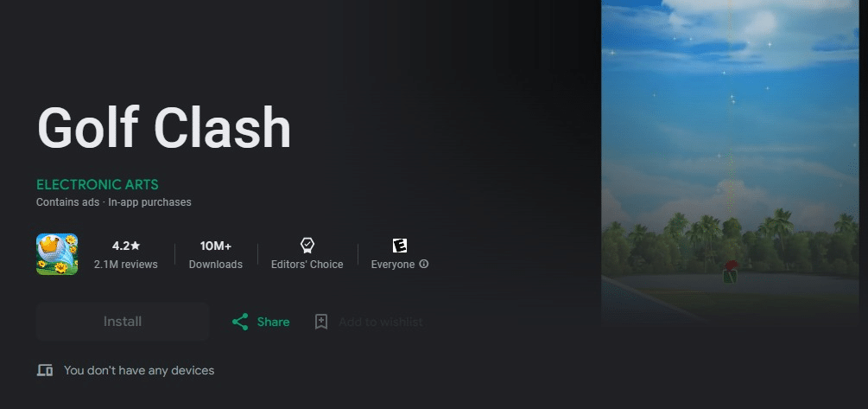
Task: Open the ELECTRONIC ARTS developer page
Action: tap(98, 184)
